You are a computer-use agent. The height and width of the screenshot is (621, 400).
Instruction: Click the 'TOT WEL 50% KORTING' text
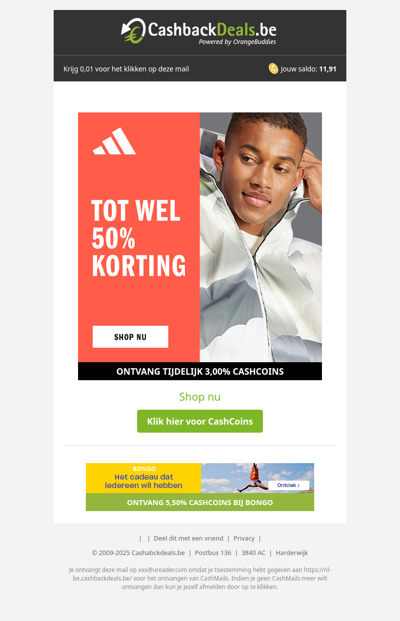click(x=139, y=238)
